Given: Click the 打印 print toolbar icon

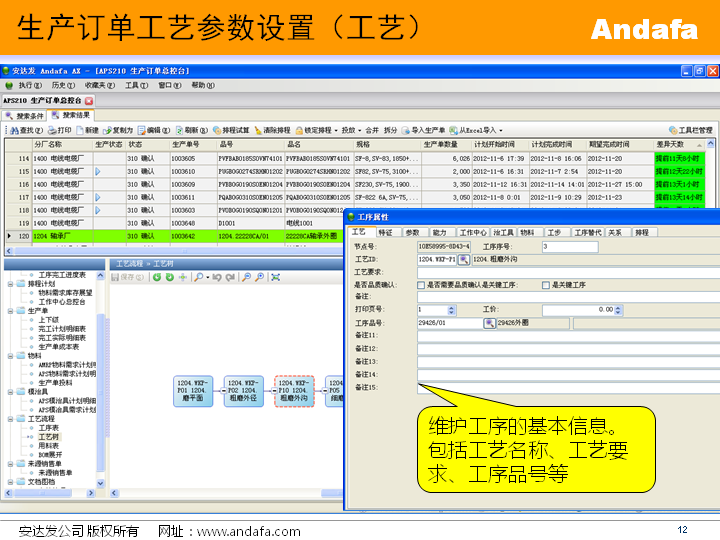Looking at the screenshot, I should point(59,130).
